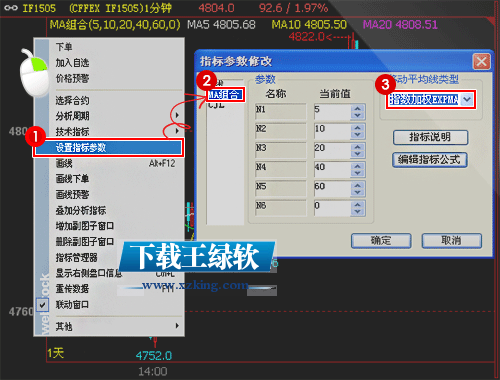The image size is (500, 380).
Task: Decrease N1 value with down arrow
Action: (x=358, y=115)
